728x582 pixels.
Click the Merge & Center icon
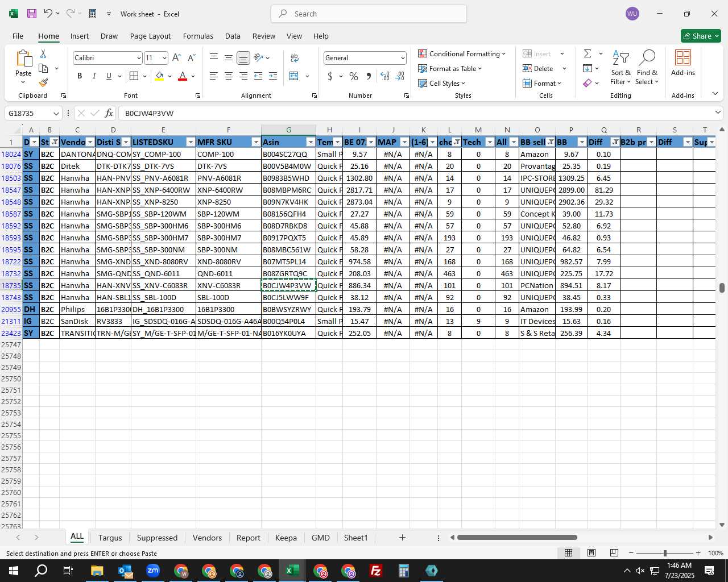click(x=294, y=76)
